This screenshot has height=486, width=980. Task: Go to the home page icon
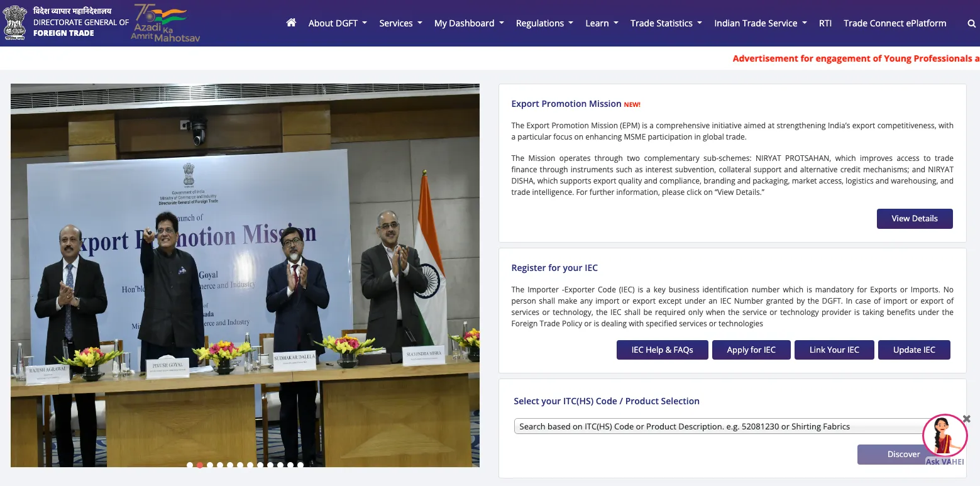[x=290, y=23]
